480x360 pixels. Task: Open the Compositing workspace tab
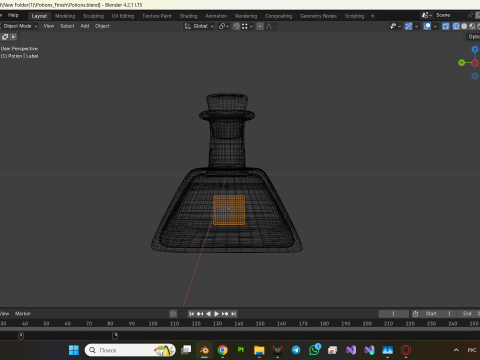tap(279, 16)
